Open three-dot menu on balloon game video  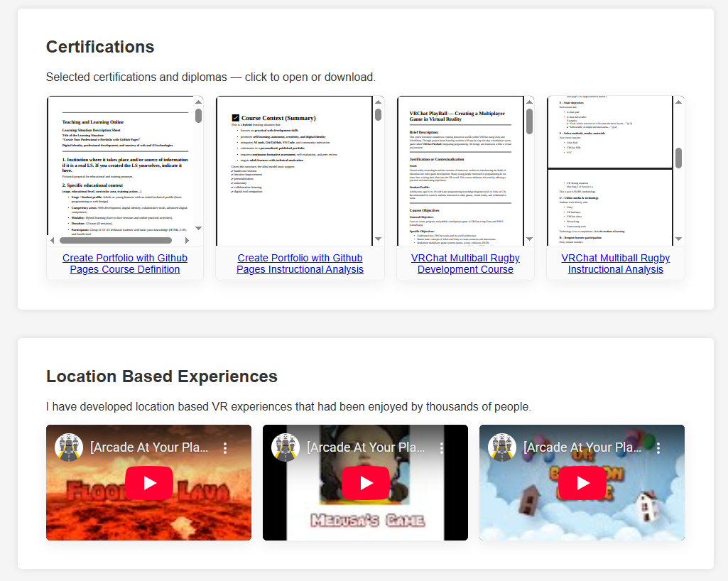[x=658, y=448]
